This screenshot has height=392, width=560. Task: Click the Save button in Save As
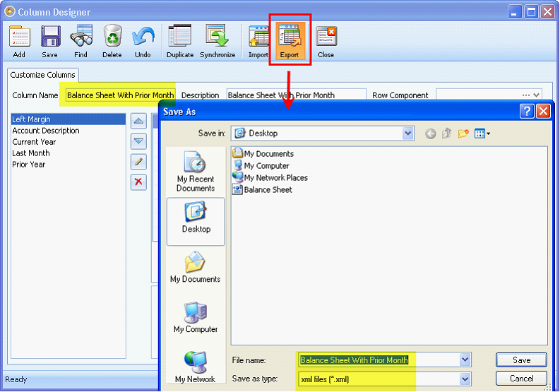[x=521, y=360]
